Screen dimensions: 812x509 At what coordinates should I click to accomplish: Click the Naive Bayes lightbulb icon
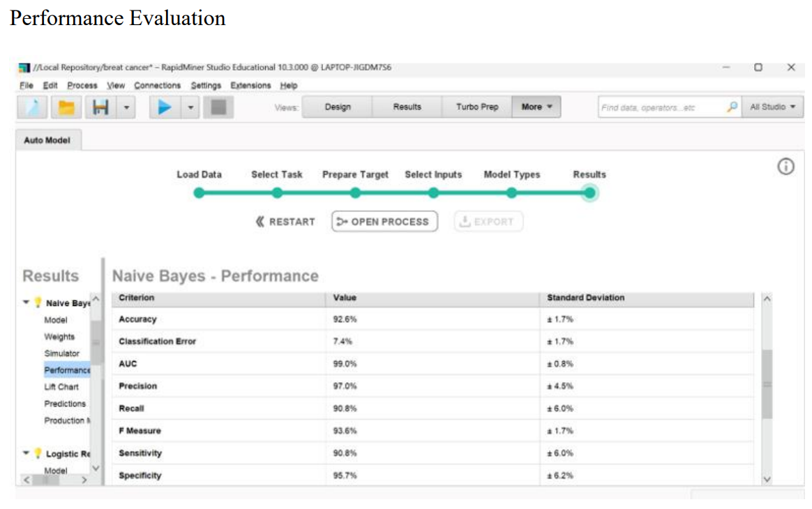click(x=38, y=303)
